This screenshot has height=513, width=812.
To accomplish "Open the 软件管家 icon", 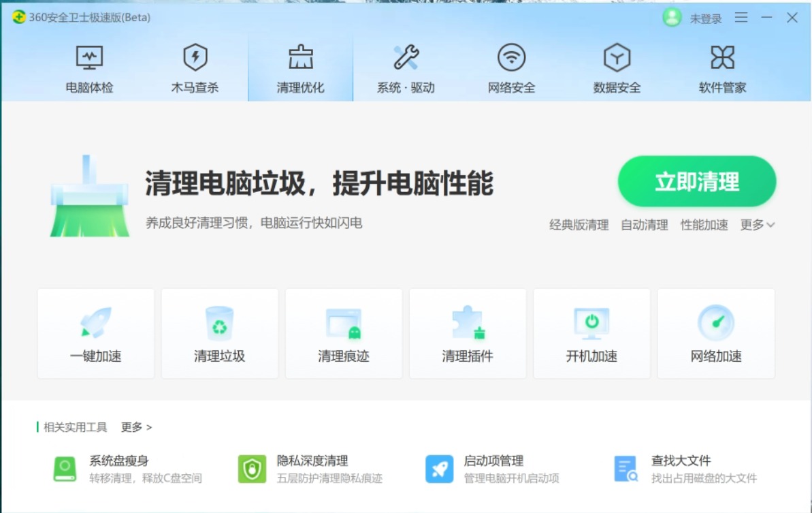I will coord(722,57).
